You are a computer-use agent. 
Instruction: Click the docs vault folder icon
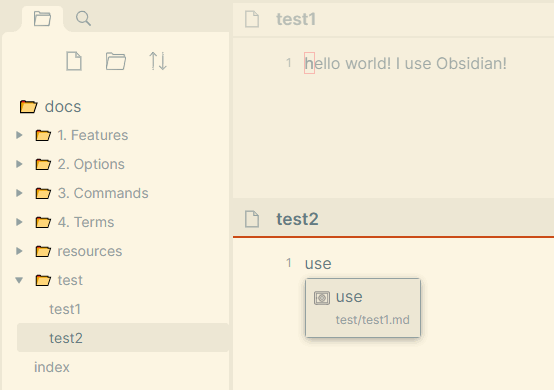pyautogui.click(x=28, y=106)
